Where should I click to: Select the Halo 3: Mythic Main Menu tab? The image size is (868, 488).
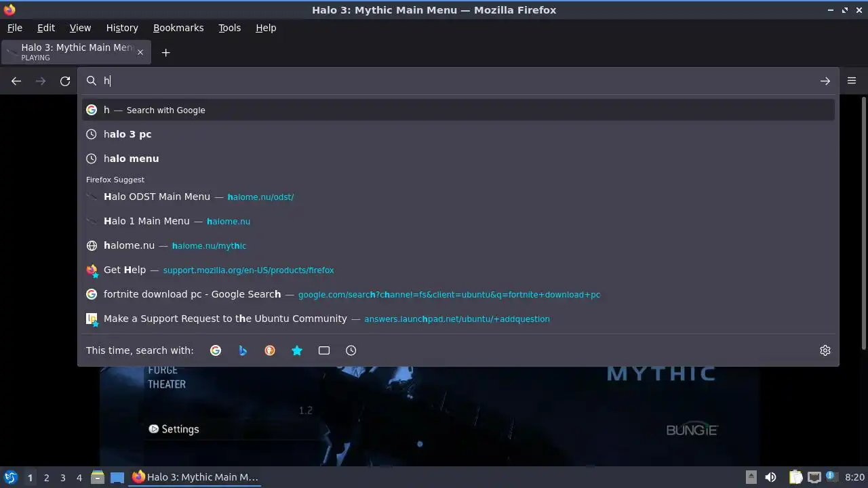76,52
